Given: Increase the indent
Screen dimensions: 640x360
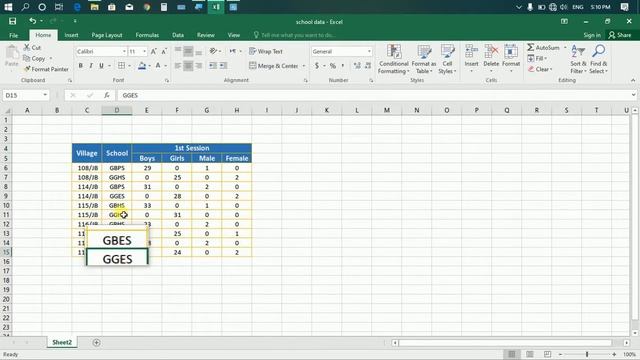Looking at the screenshot, I should [x=223, y=65].
